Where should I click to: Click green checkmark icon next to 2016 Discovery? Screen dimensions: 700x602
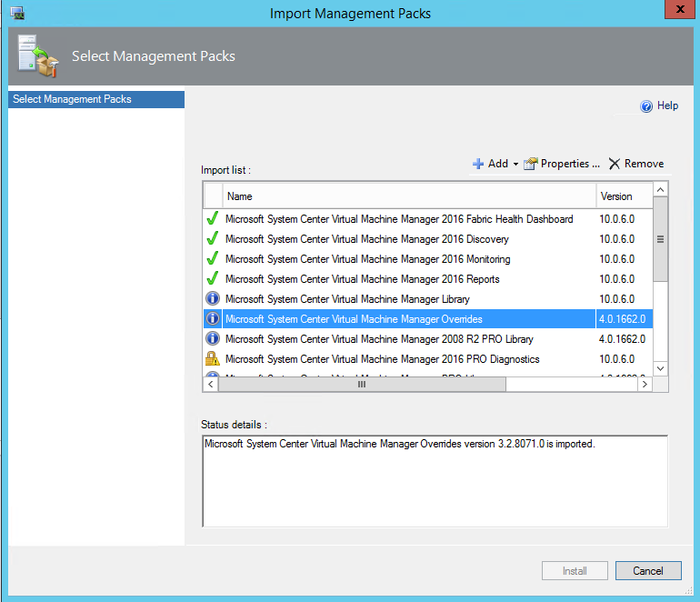pos(213,239)
